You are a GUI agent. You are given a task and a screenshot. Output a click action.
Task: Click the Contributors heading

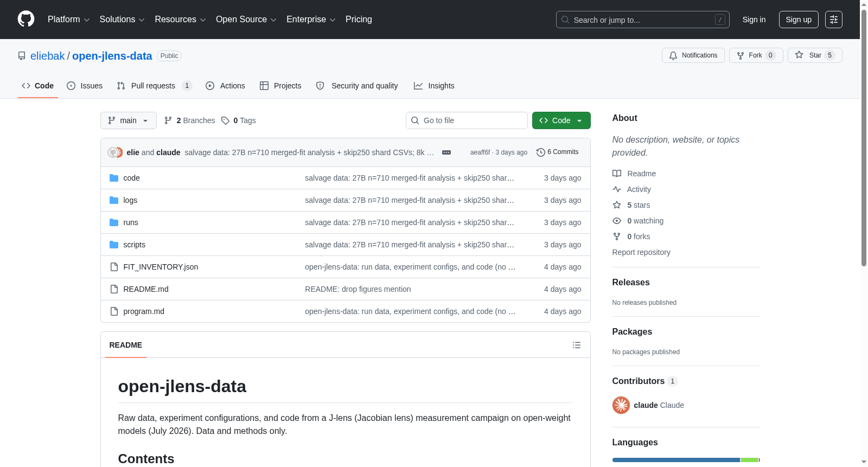coord(639,381)
